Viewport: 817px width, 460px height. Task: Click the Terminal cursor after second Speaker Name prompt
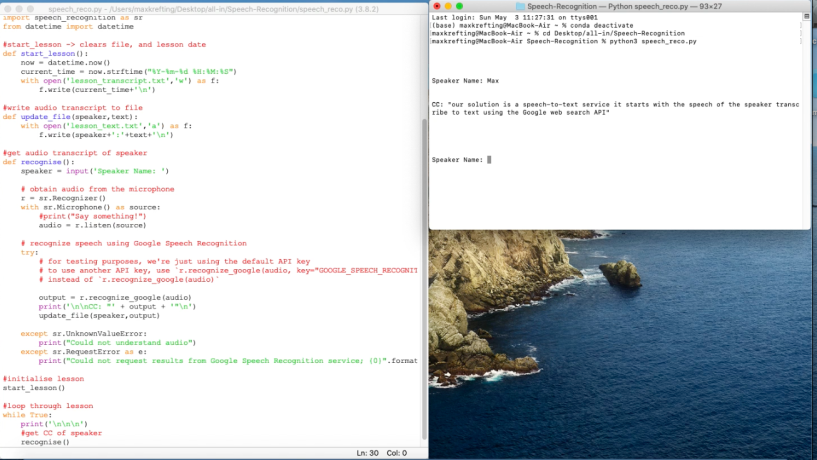[489, 160]
